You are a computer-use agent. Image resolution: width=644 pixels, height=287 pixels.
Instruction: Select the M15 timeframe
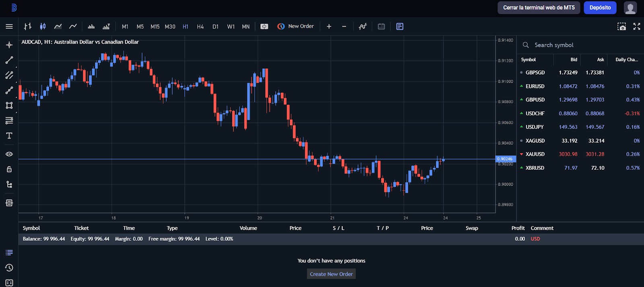(155, 27)
